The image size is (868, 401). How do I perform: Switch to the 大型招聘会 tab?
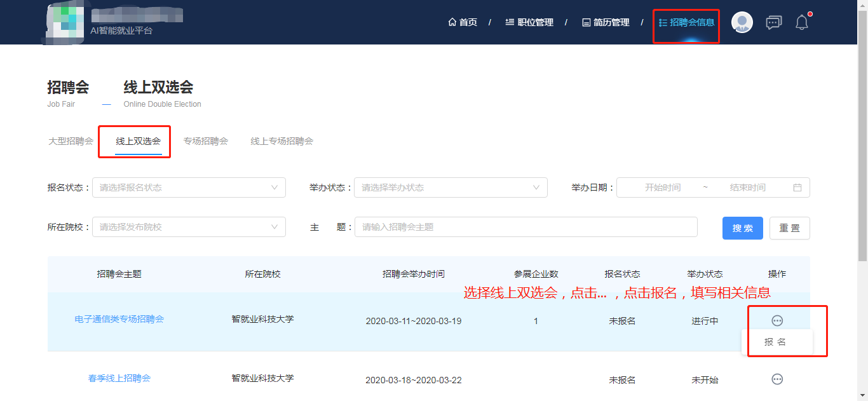71,141
